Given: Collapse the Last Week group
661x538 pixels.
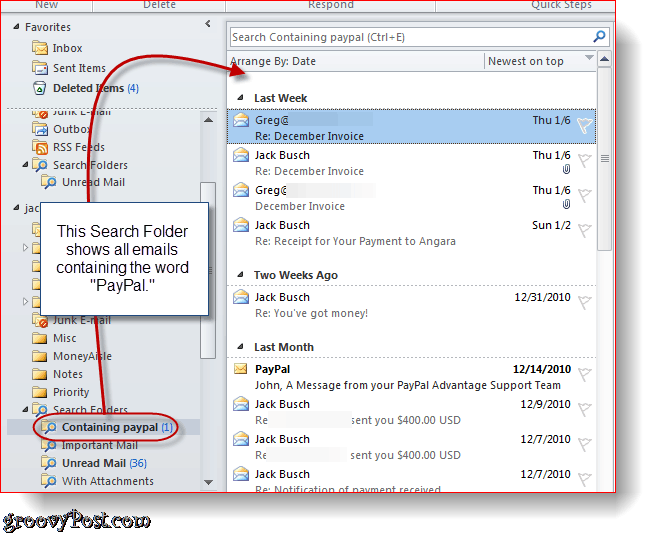Looking at the screenshot, I should pos(240,98).
